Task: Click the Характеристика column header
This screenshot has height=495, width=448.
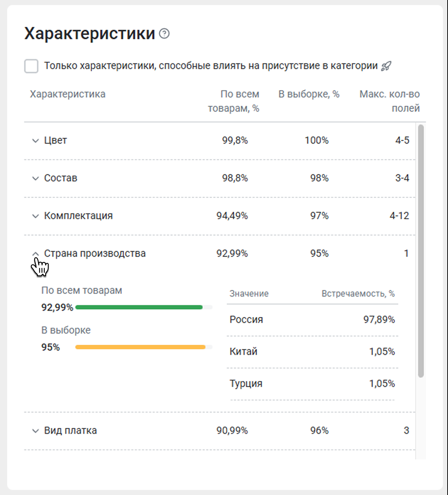Action: (x=68, y=94)
